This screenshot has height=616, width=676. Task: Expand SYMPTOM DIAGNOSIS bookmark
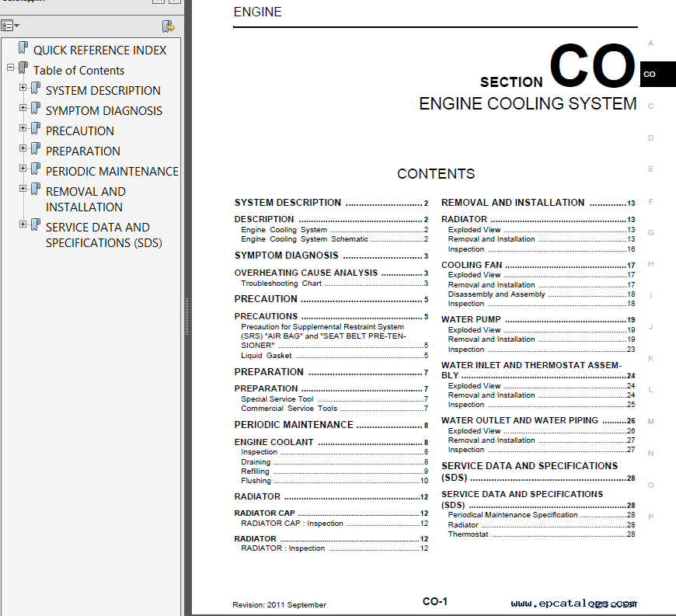[x=23, y=108]
